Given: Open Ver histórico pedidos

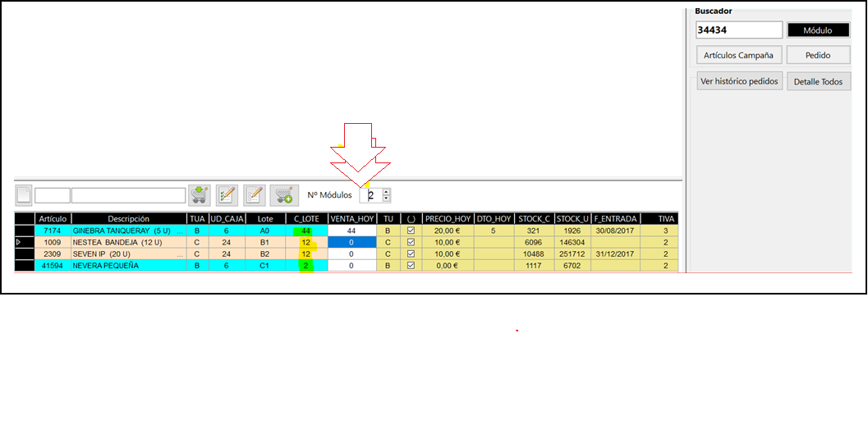Looking at the screenshot, I should 740,81.
